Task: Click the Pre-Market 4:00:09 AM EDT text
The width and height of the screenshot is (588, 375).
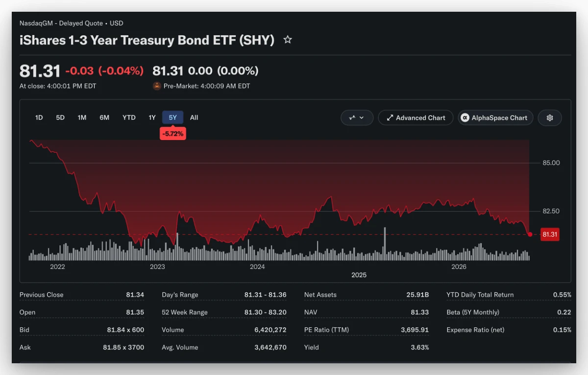Action: coord(207,86)
